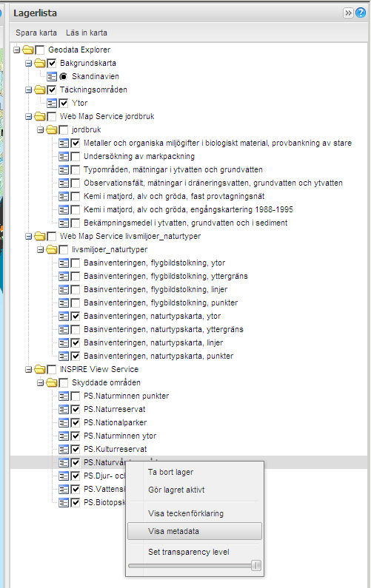371x588 pixels.
Task: Click layer icon for PS.Nationalparker
Action: [x=64, y=422]
